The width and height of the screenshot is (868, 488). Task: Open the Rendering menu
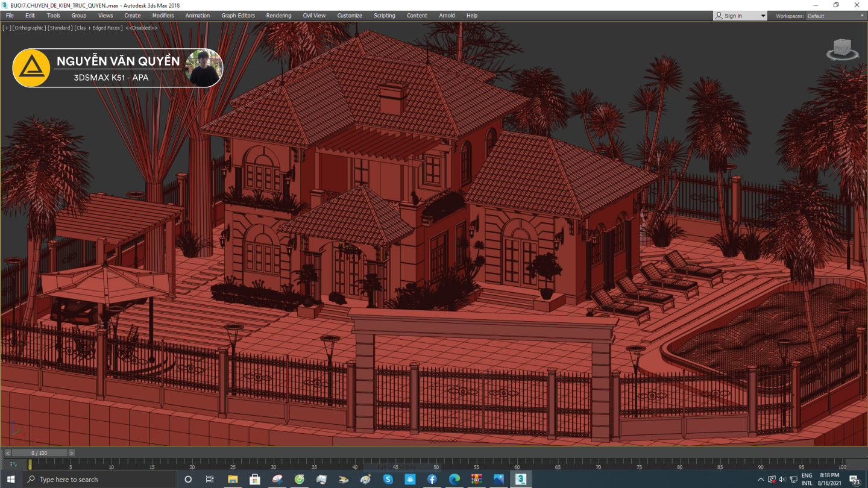coord(278,16)
